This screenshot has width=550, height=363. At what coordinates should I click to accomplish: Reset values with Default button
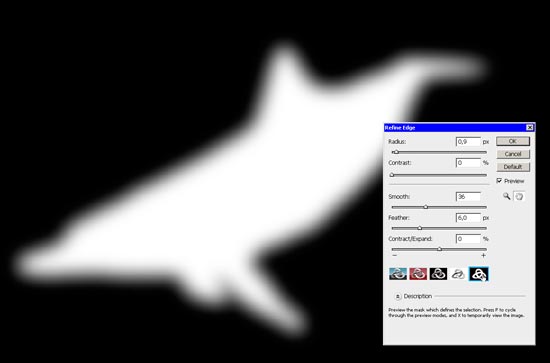tap(513, 167)
